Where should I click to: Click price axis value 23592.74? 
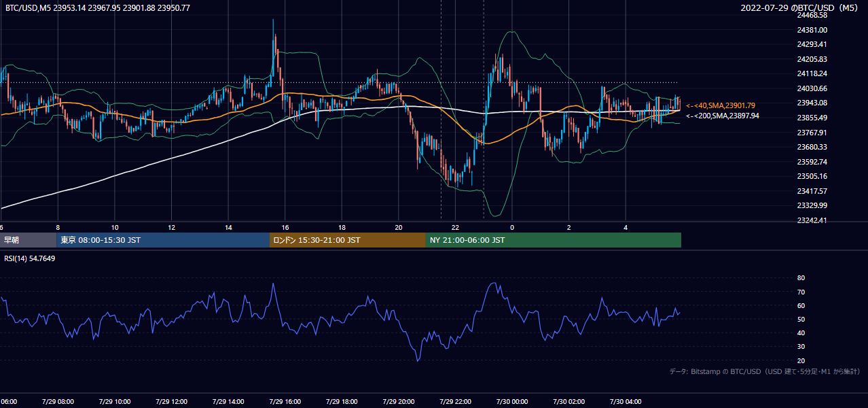(x=812, y=162)
